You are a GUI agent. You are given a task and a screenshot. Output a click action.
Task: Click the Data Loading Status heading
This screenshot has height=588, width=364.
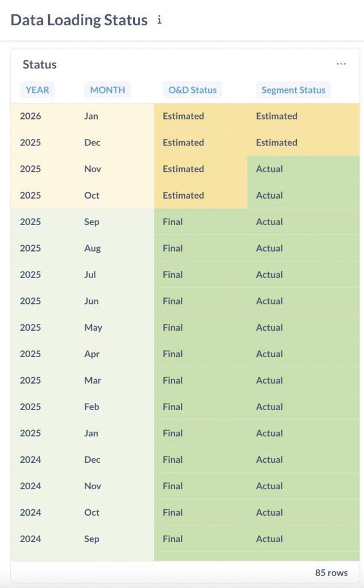click(x=79, y=20)
